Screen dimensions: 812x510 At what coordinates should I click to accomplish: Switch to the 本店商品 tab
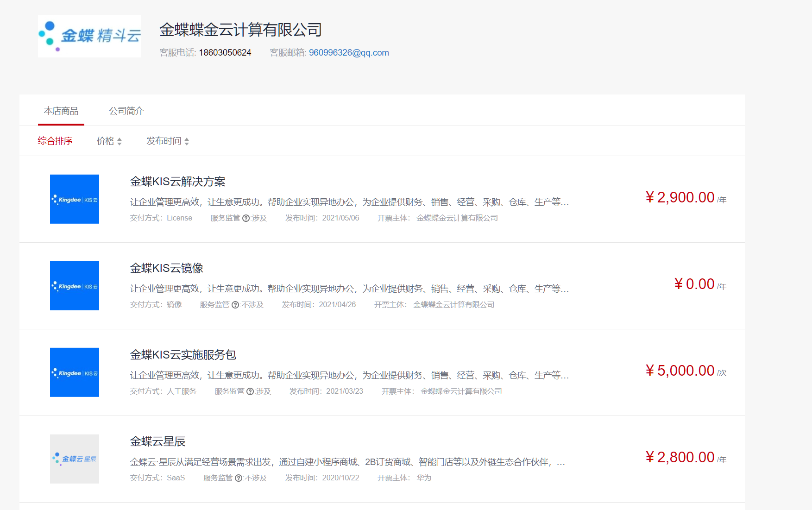61,111
